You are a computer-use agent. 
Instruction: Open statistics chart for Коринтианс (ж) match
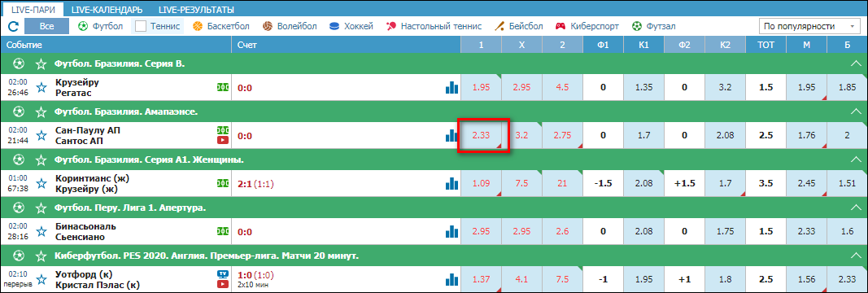[x=452, y=183]
